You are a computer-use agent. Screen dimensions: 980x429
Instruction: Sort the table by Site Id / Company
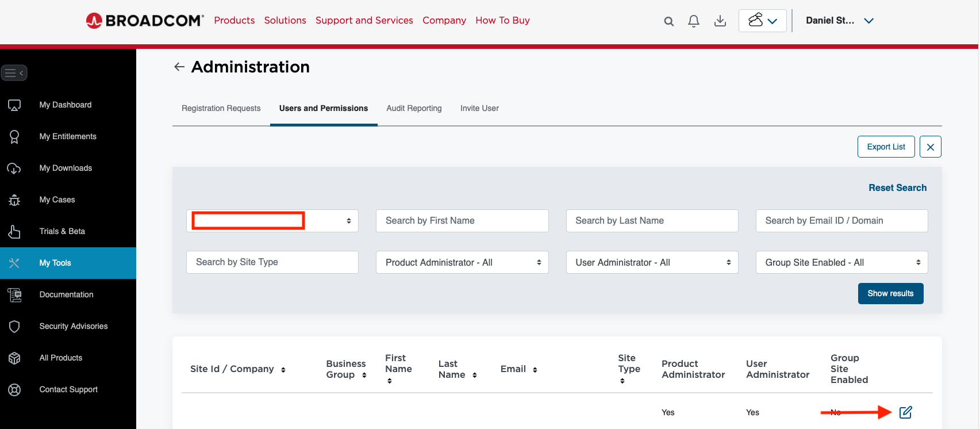283,370
